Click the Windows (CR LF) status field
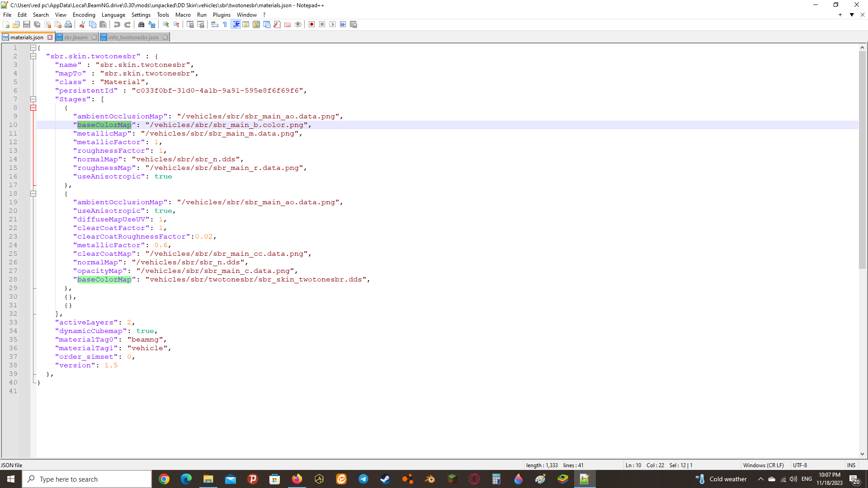 point(763,465)
